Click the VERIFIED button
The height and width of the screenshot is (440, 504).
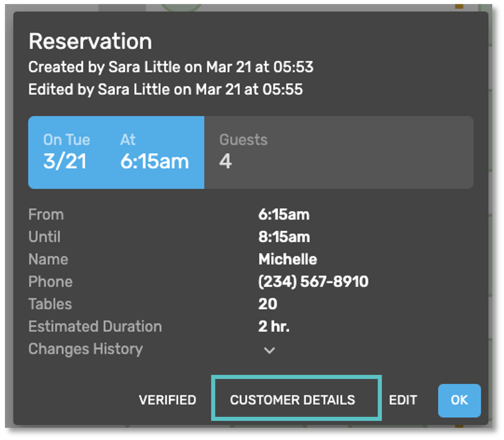[x=167, y=400]
